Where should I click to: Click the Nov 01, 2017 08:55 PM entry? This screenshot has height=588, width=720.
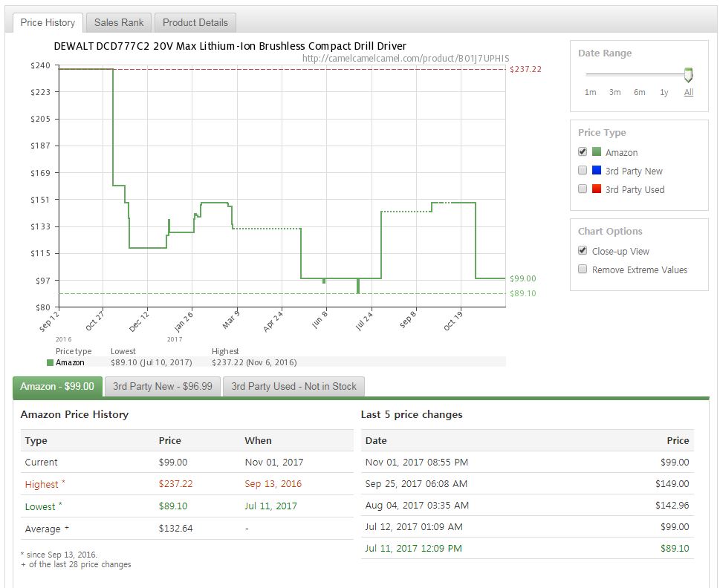click(x=417, y=462)
